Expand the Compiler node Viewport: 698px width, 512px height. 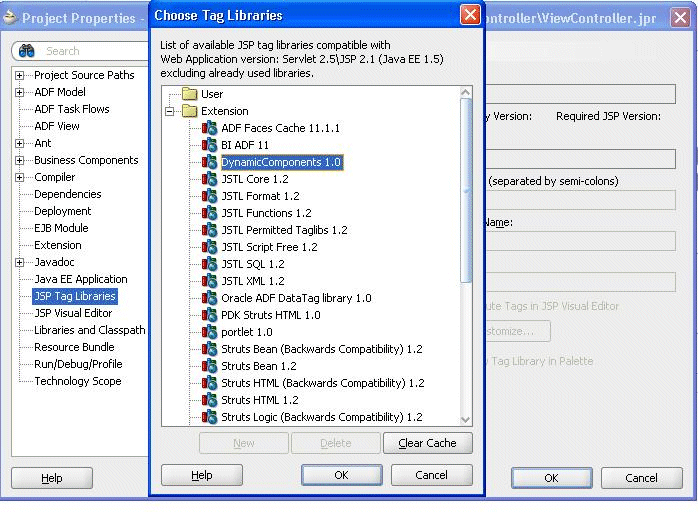tap(19, 178)
